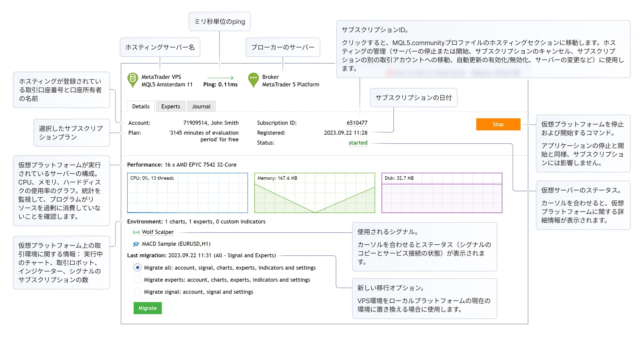
Task: Click the Wolf Scalper signal icon
Action: (136, 232)
